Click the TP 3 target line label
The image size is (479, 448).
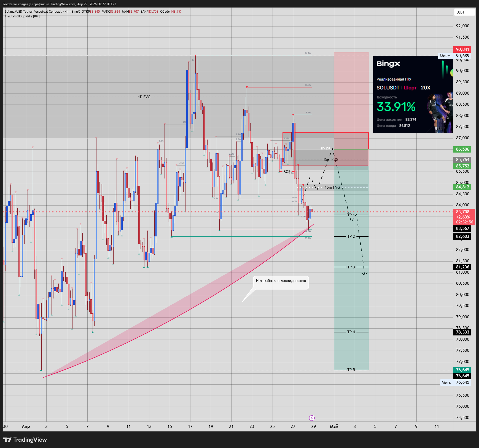click(x=351, y=267)
